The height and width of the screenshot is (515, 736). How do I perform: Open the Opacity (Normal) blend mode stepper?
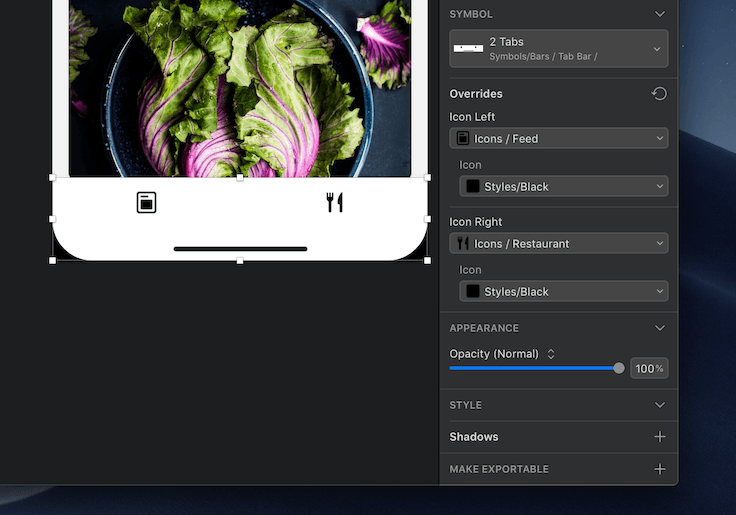[x=551, y=354]
